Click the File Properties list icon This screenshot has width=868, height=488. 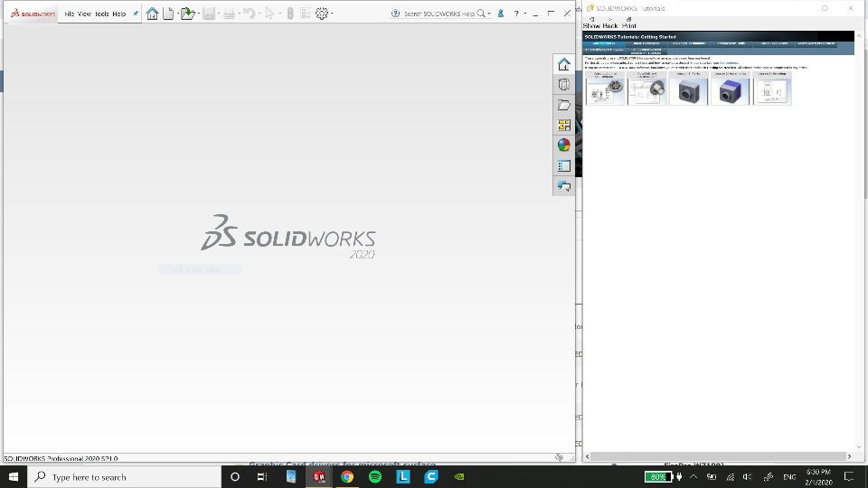click(306, 14)
